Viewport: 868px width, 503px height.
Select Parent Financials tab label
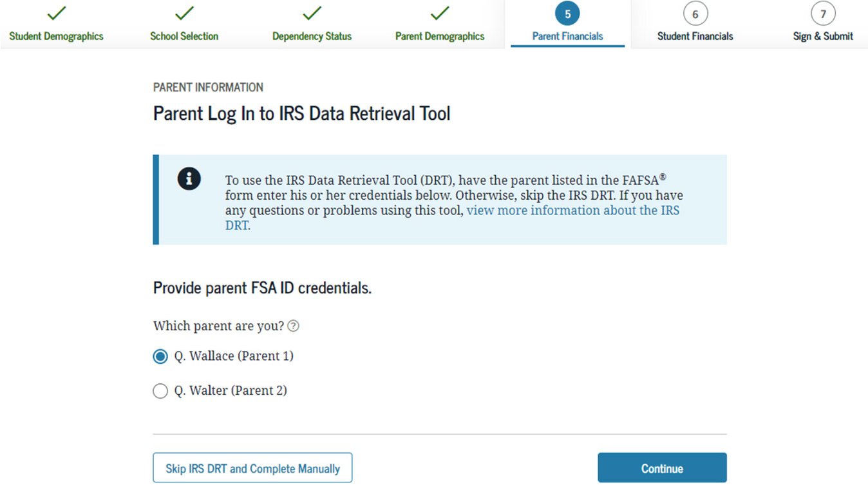pyautogui.click(x=567, y=36)
